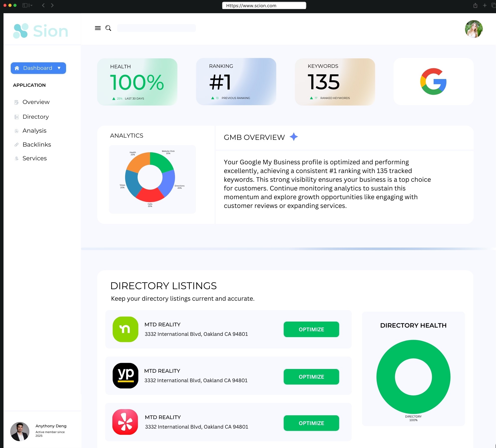Viewport: 496px width, 448px height.
Task: Toggle the browser sidebar panel
Action: coord(25,5)
